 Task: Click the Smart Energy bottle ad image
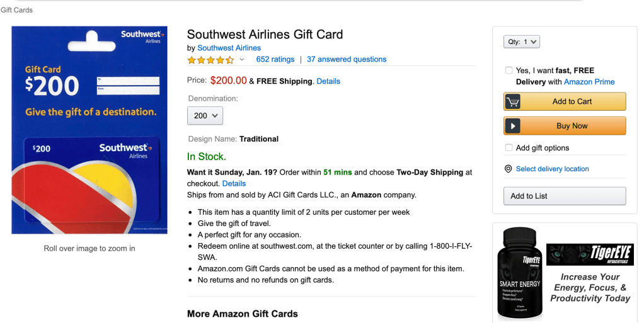[517, 275]
